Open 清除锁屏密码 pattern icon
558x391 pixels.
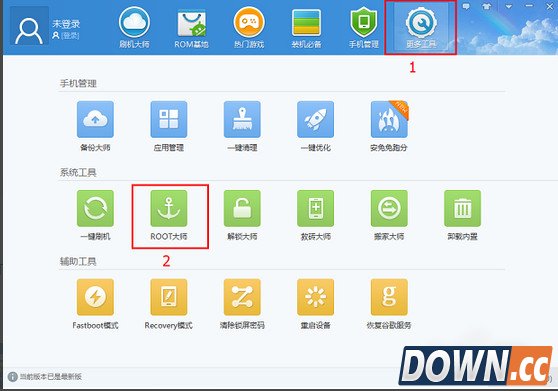(242, 297)
